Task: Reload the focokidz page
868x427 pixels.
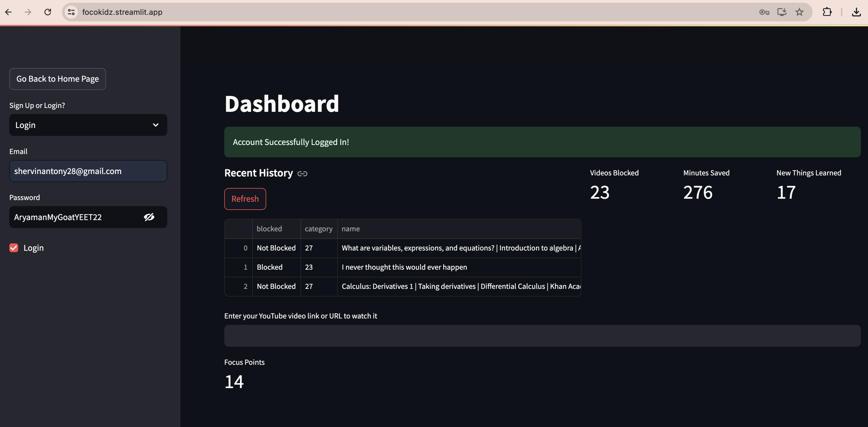Action: [x=48, y=12]
